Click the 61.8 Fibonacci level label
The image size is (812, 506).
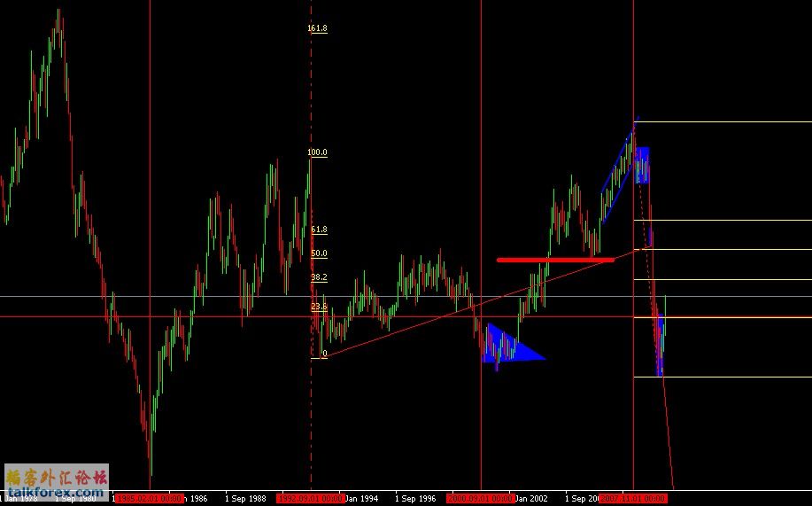click(x=319, y=230)
